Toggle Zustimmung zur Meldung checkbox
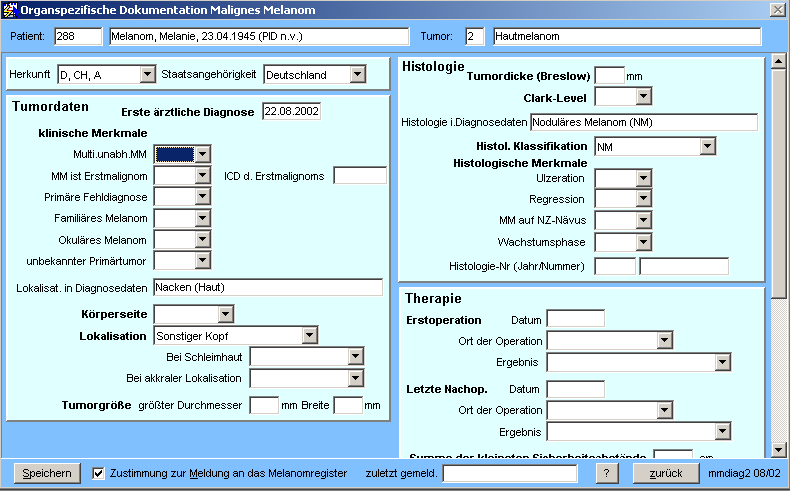 [98, 473]
